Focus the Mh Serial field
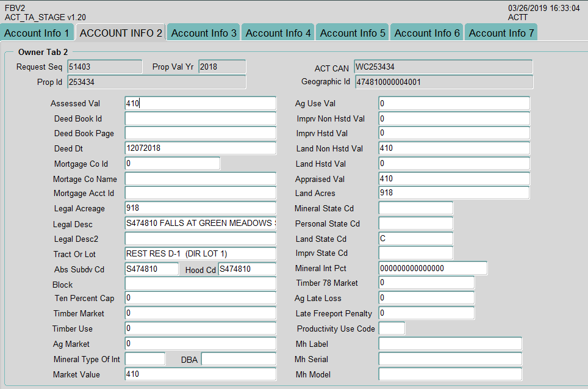Image resolution: width=588 pixels, height=389 pixels. 450,359
